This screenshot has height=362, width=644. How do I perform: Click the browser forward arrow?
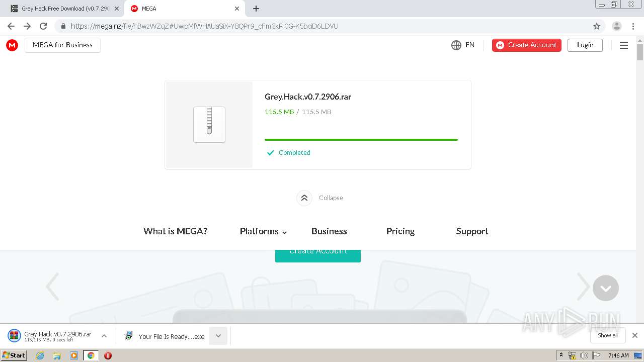click(27, 26)
